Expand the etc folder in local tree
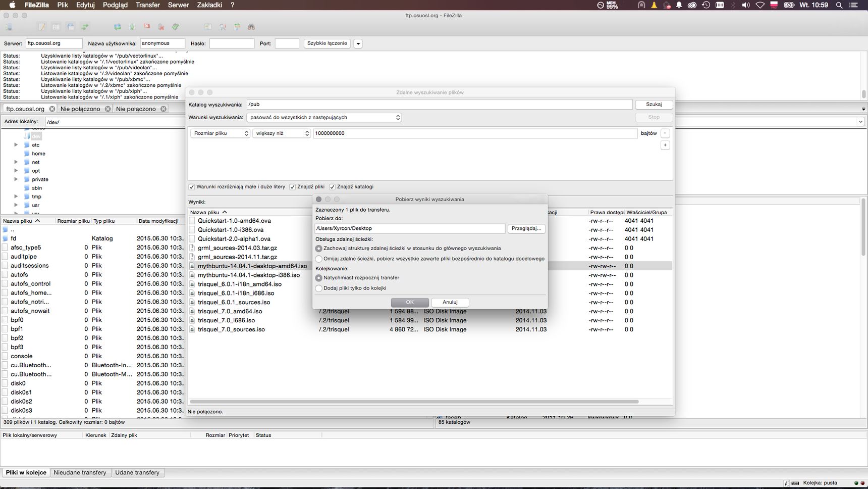The image size is (868, 489). 16,145
